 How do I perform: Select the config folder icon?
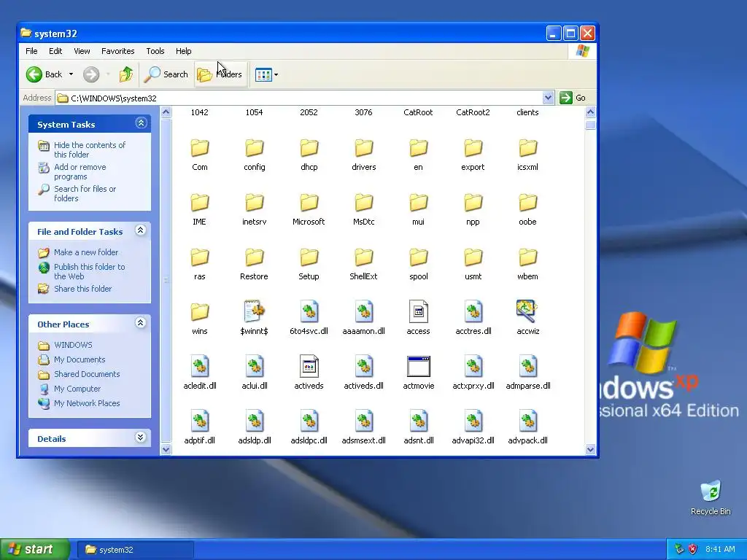click(x=255, y=148)
